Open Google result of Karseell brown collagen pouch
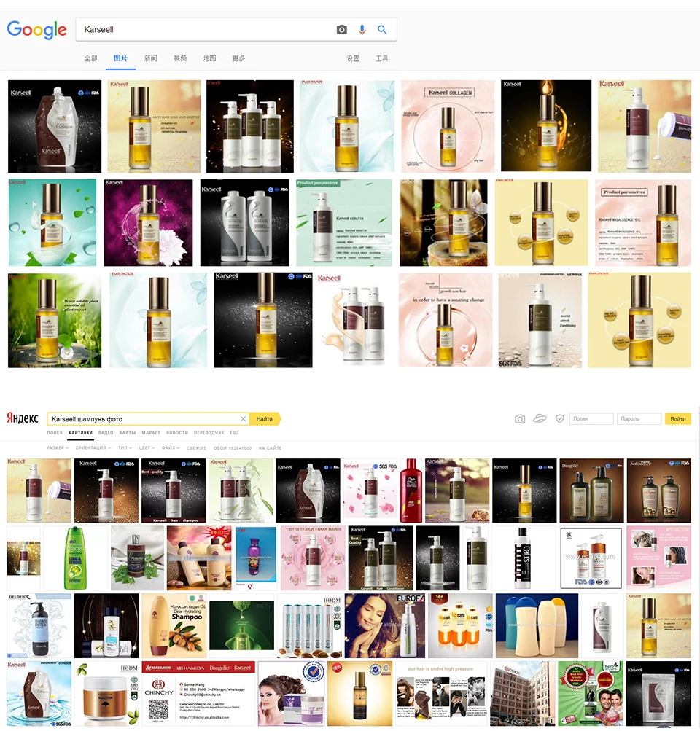 [55, 126]
